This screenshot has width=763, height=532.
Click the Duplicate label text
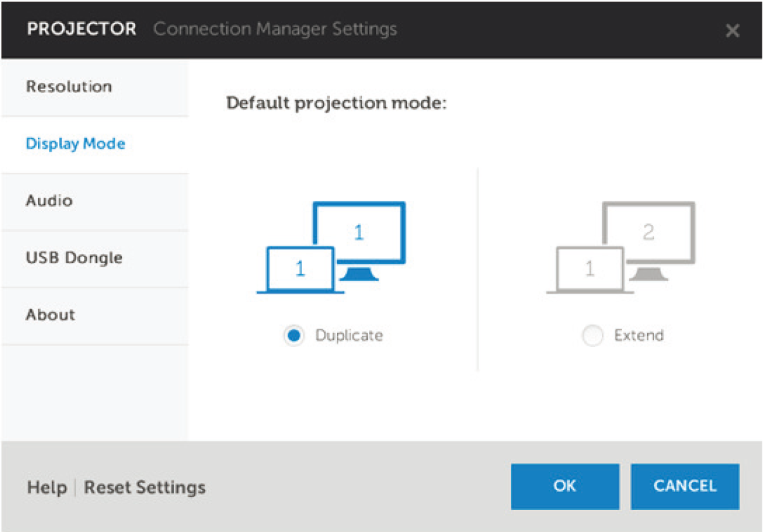click(x=349, y=336)
